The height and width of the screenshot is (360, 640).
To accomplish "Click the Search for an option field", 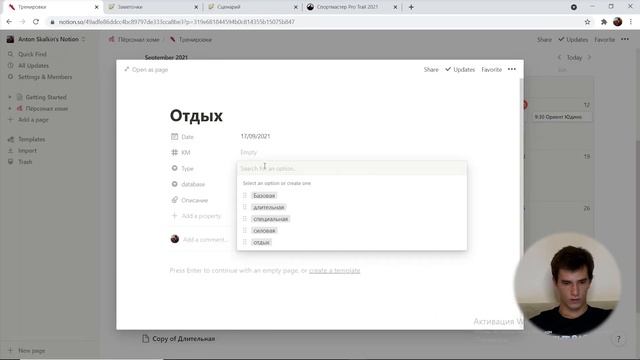I will [352, 168].
